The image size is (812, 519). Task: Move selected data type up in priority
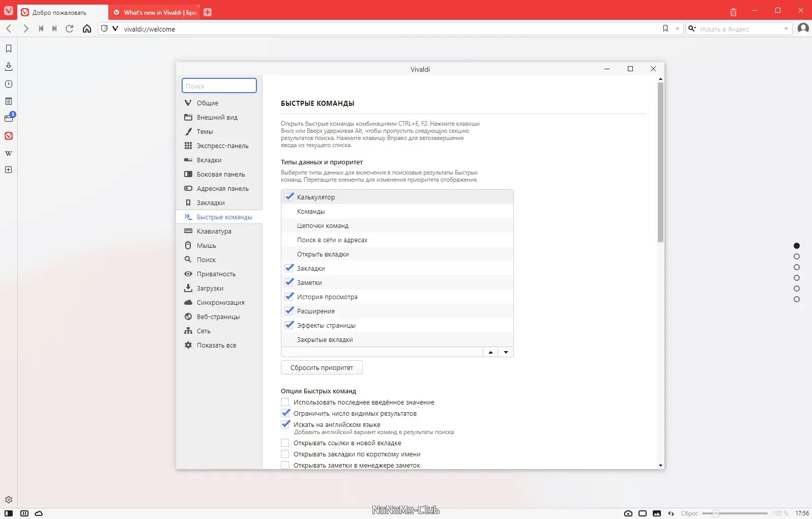490,352
